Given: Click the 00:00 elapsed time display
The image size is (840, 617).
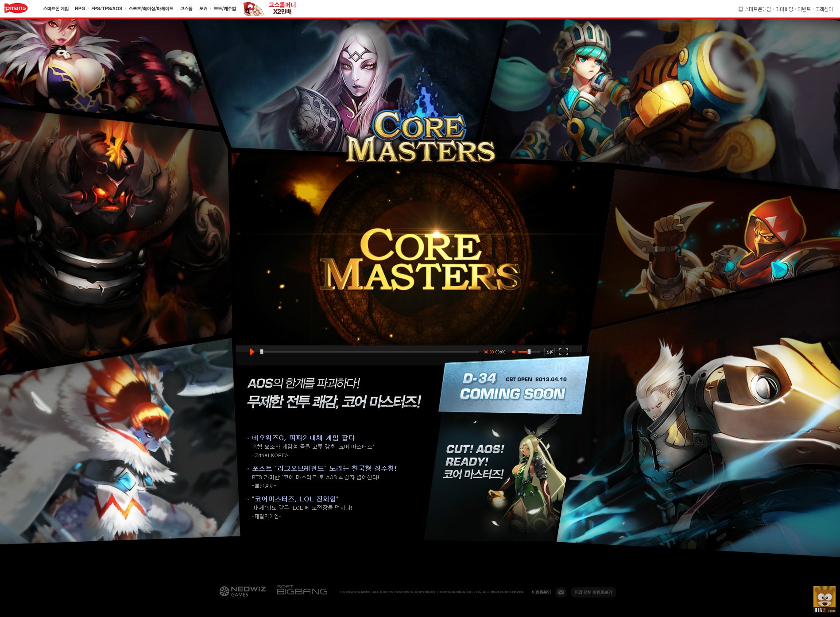Looking at the screenshot, I should pos(488,352).
